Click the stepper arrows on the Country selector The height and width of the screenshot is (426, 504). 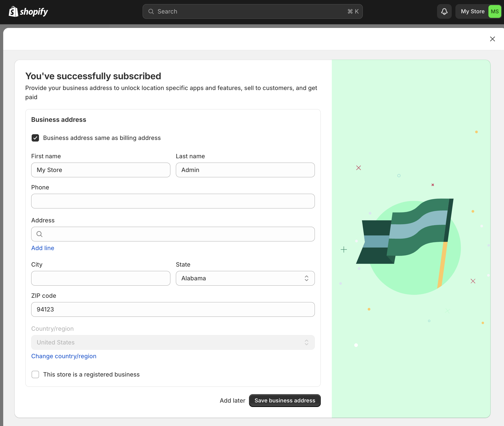click(306, 342)
